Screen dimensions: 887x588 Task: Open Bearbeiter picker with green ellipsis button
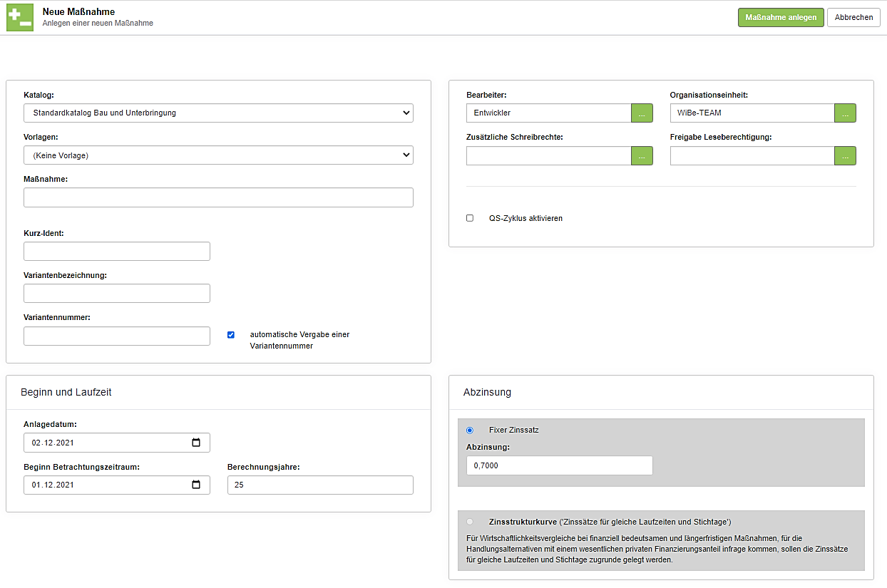tap(642, 113)
